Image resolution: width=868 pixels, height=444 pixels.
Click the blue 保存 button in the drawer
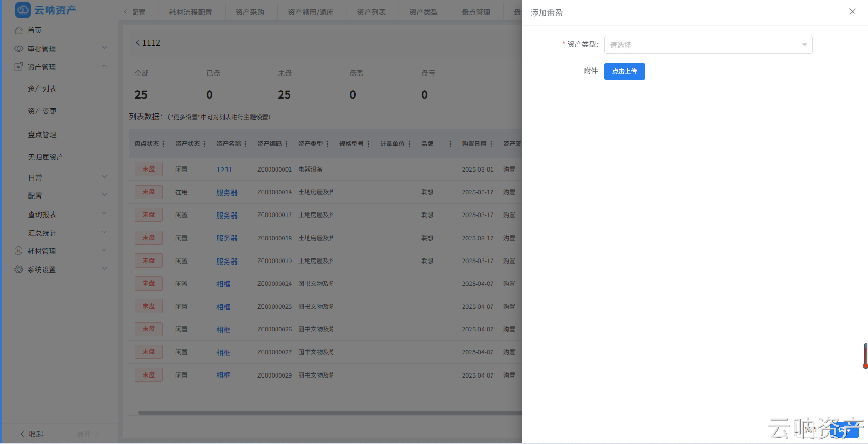pyautogui.click(x=844, y=430)
